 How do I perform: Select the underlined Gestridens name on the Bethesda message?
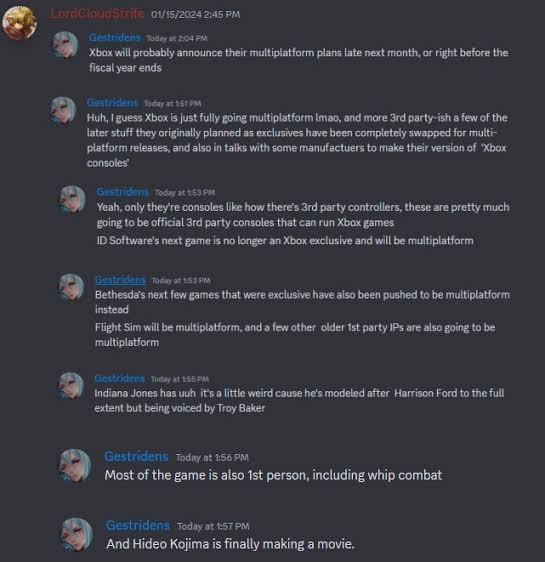[120, 280]
